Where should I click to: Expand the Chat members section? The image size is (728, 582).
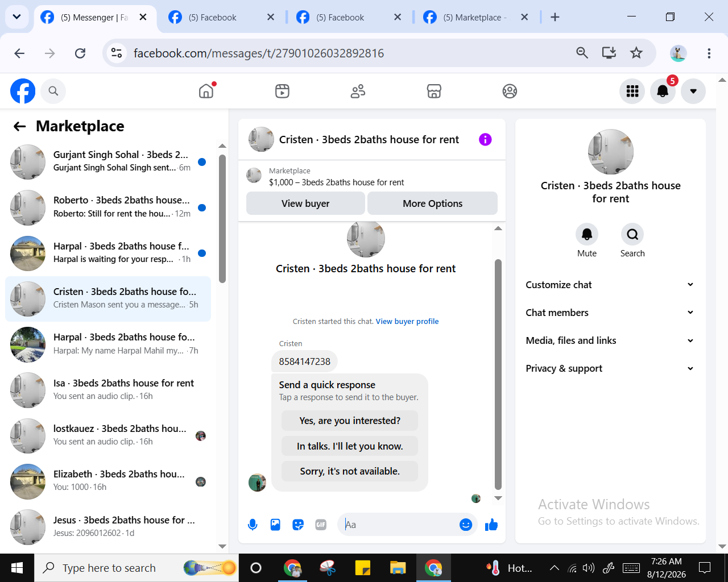tap(610, 313)
